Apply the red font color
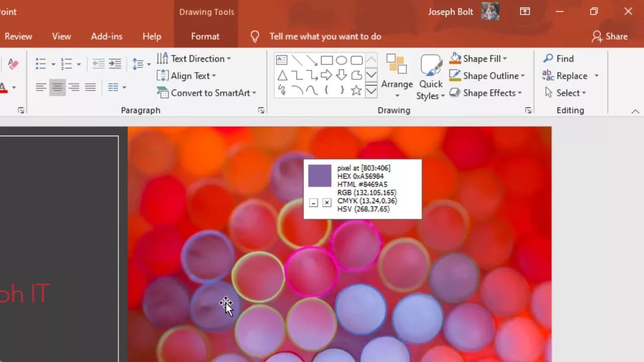The height and width of the screenshot is (362, 644). pos(4,87)
